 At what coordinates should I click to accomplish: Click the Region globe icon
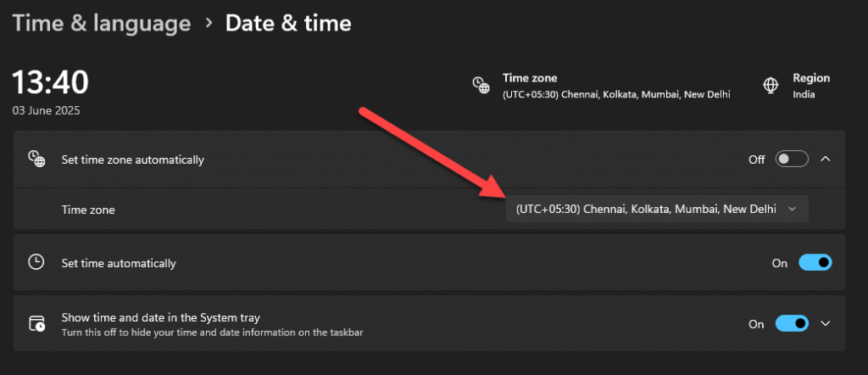(770, 86)
